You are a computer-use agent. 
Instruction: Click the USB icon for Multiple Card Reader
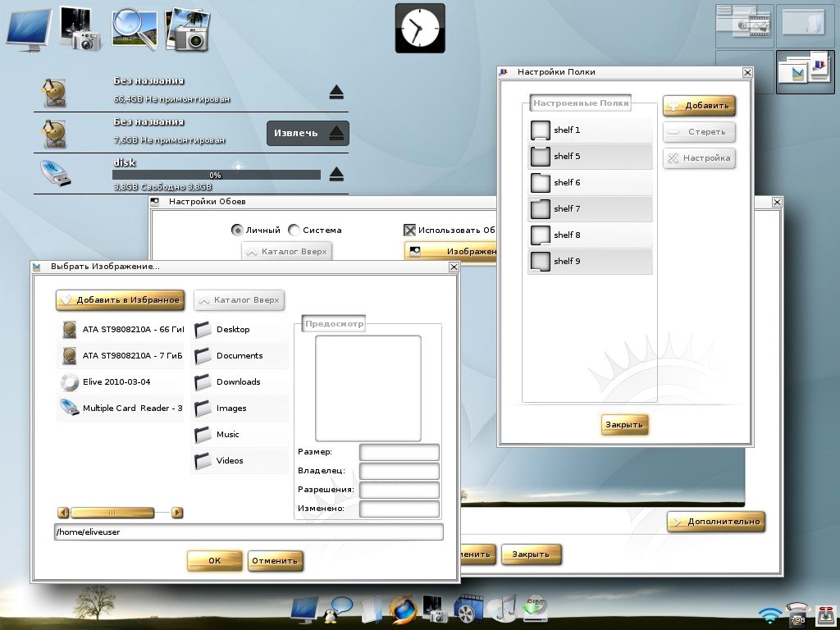click(69, 408)
